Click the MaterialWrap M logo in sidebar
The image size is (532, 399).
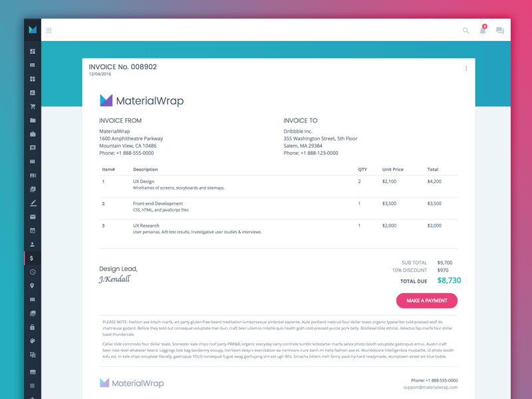click(x=33, y=29)
